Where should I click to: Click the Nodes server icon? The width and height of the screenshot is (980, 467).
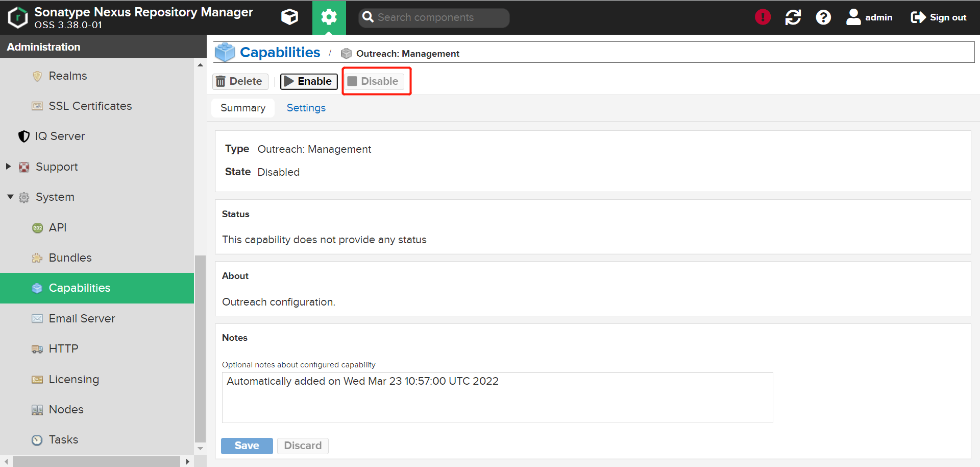tap(37, 410)
